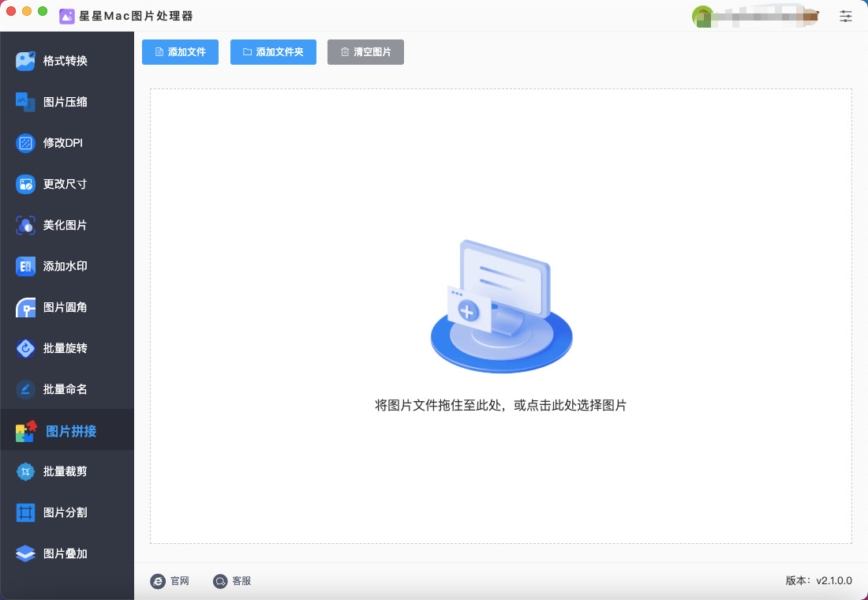This screenshot has width=868, height=600.
Task: Select the 修改DPI label
Action: pos(63,143)
